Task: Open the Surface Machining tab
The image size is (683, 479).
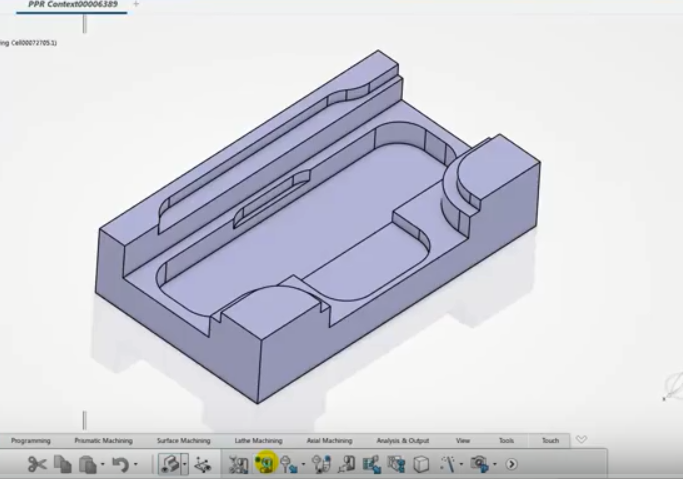Action: [183, 441]
